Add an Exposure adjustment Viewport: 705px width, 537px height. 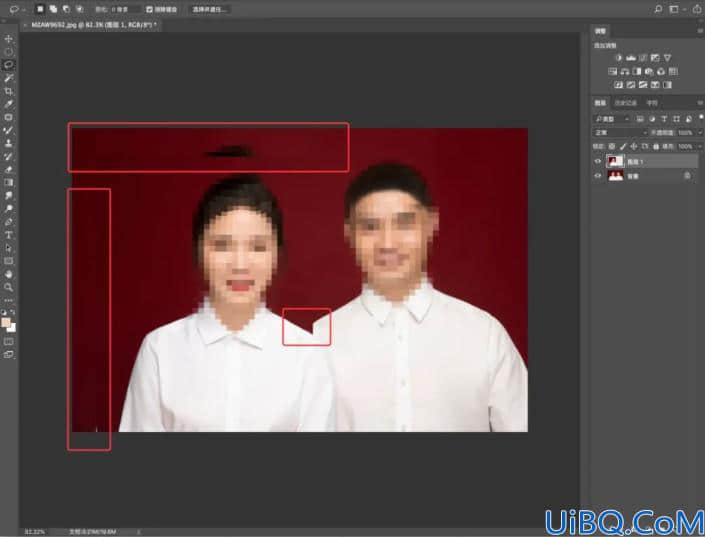(x=655, y=58)
